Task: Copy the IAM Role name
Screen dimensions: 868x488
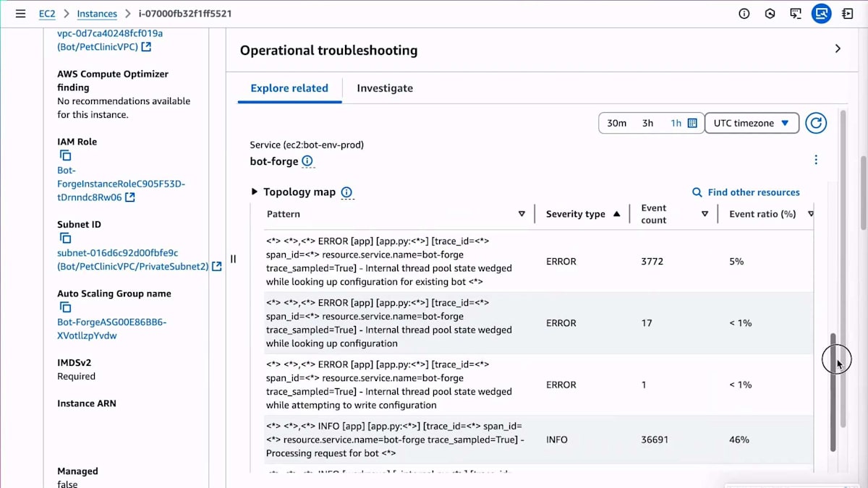Action: [65, 155]
